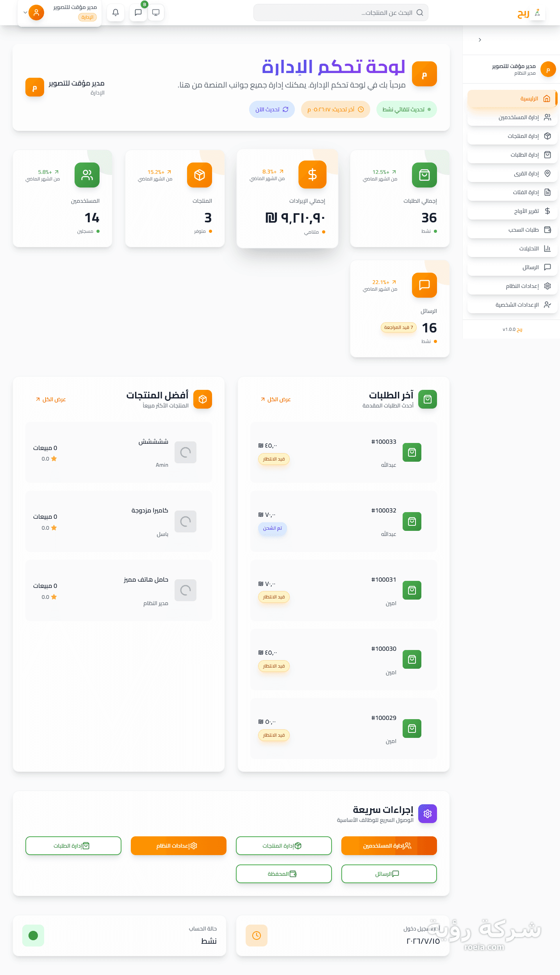The height and width of the screenshot is (975, 560).
Task: Expand the user profile dropdown arrow
Action: 25,12
